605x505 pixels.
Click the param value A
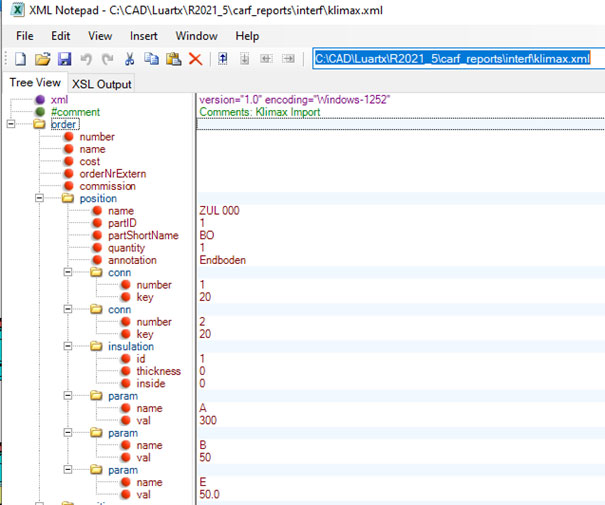tap(203, 408)
